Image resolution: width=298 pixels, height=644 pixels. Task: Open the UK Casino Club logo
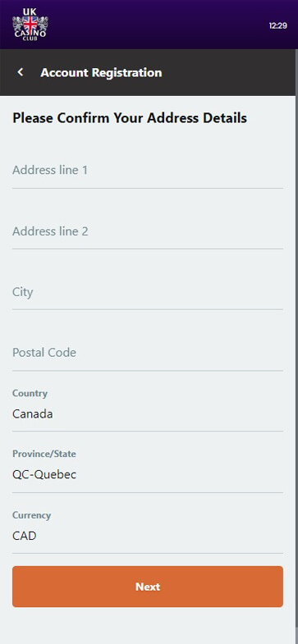point(30,25)
